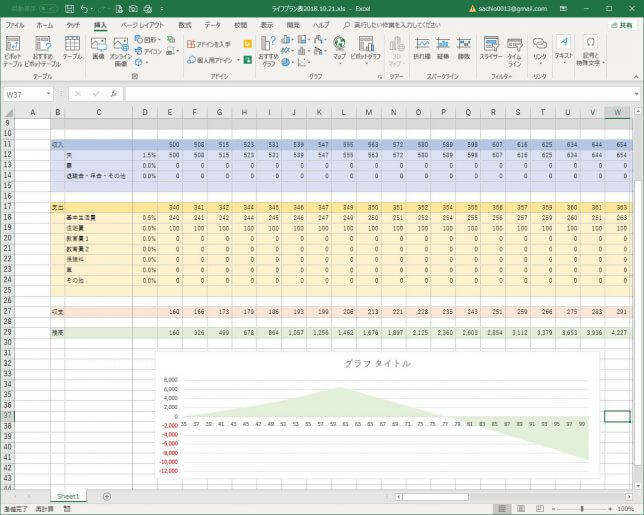This screenshot has width=644, height=515.
Task: Click the Save icon in title bar
Action: [69, 8]
